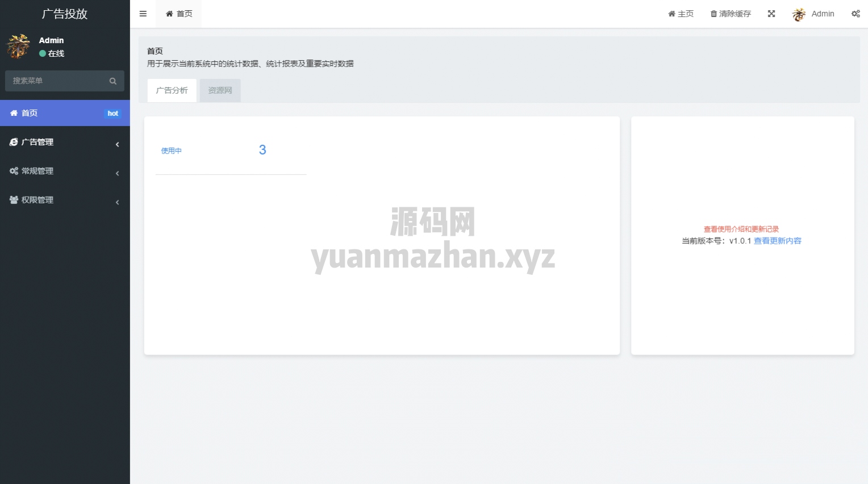Viewport: 868px width, 484px height.
Task: Expand the 常规管理 submenu arrow
Action: (117, 173)
